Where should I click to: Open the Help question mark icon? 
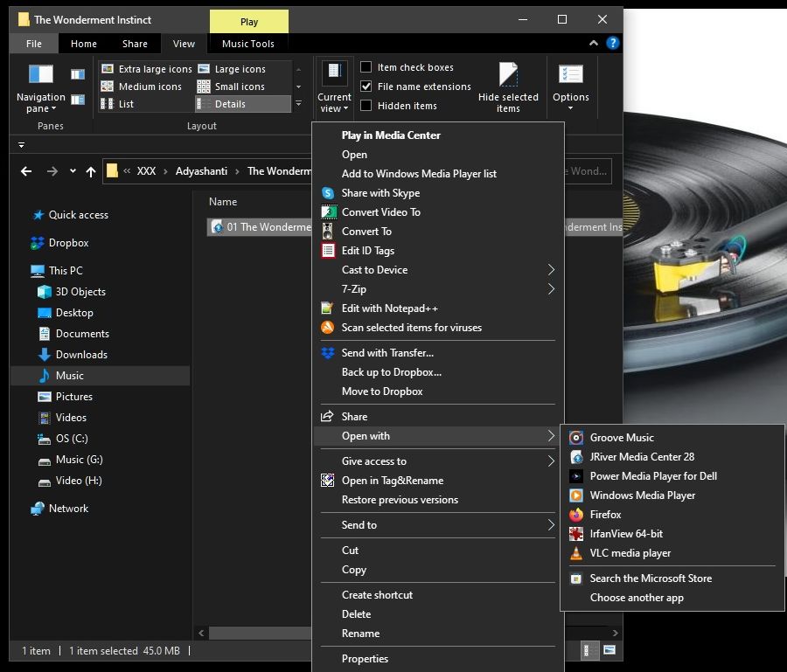613,43
